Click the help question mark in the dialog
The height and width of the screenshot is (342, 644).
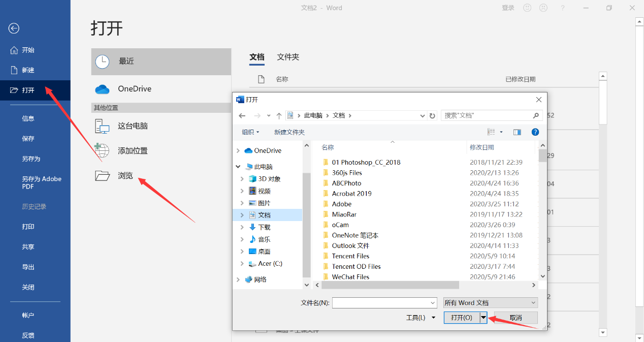coord(535,132)
